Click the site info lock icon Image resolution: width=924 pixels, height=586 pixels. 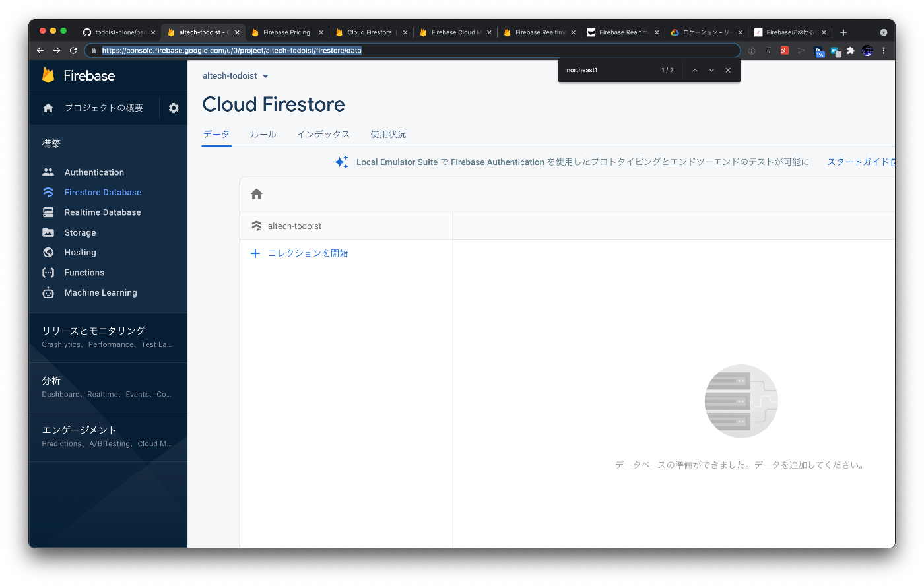point(94,50)
